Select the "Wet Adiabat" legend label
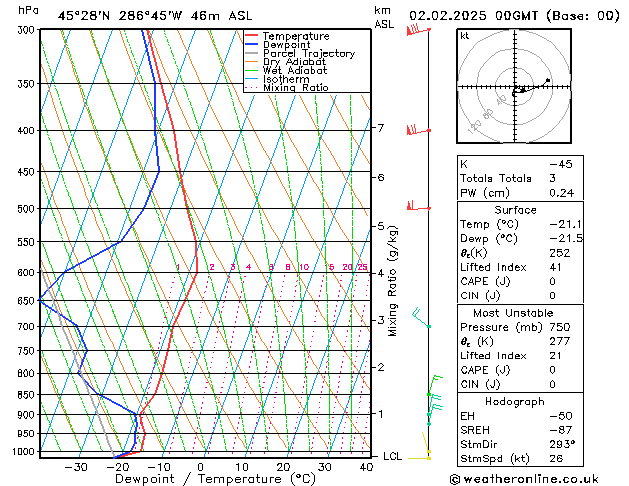 point(295,70)
